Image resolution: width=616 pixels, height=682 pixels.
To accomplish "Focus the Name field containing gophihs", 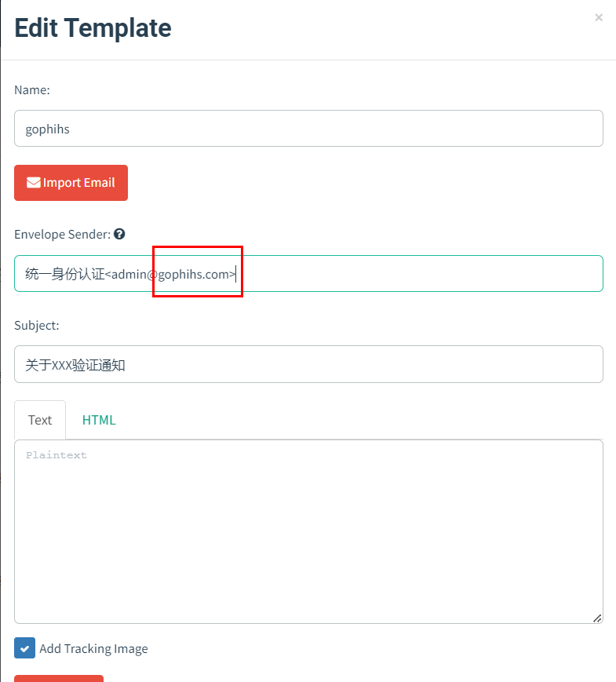I will [x=308, y=128].
